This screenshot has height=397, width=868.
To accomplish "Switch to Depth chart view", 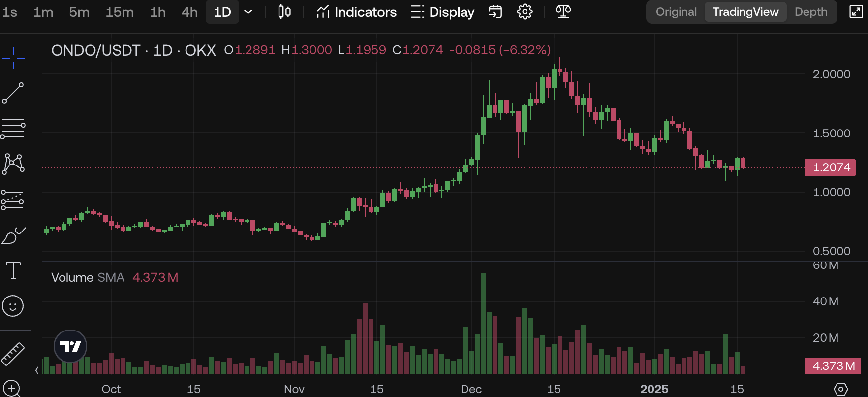I will click(x=811, y=12).
